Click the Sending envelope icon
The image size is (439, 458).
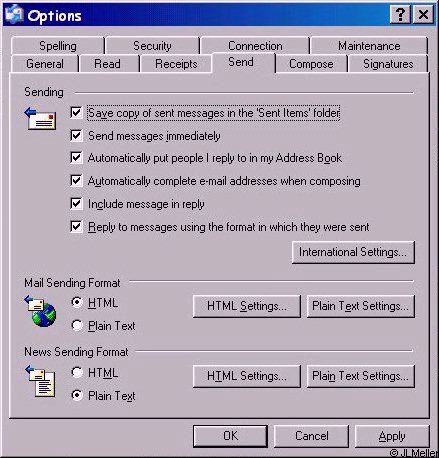tap(40, 119)
